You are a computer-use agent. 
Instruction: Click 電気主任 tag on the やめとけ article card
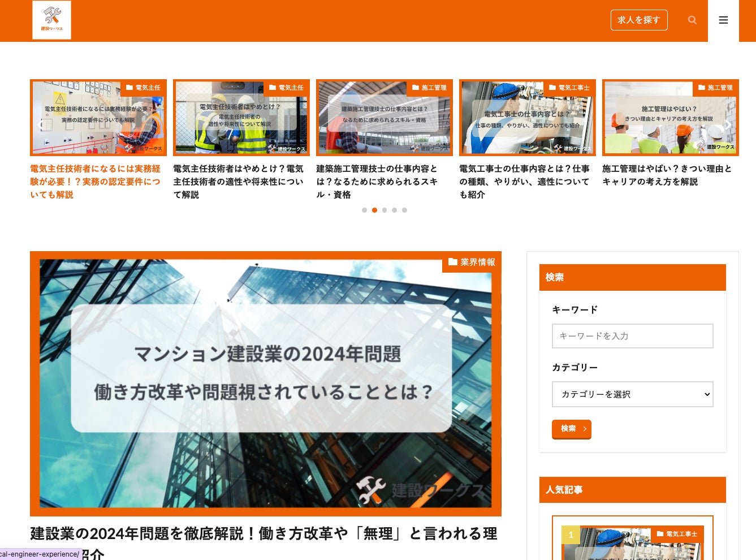tap(287, 88)
